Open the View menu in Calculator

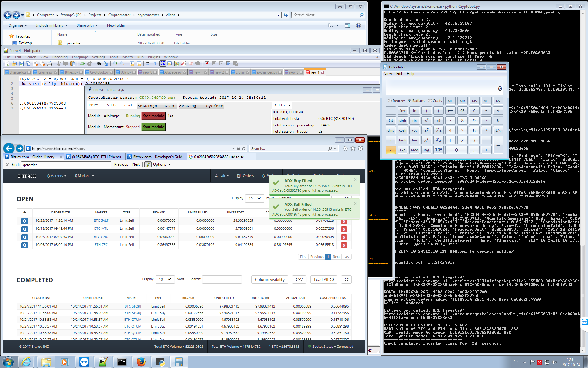point(388,74)
